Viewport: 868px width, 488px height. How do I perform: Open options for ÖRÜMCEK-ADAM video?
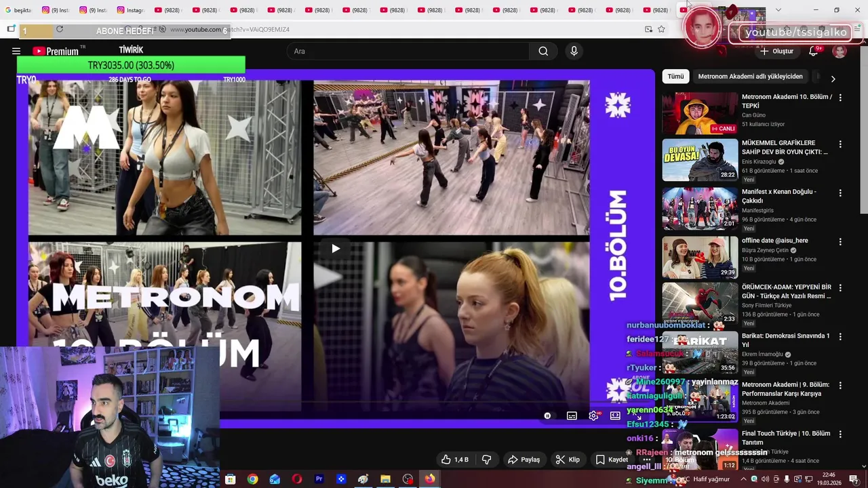[x=840, y=288]
